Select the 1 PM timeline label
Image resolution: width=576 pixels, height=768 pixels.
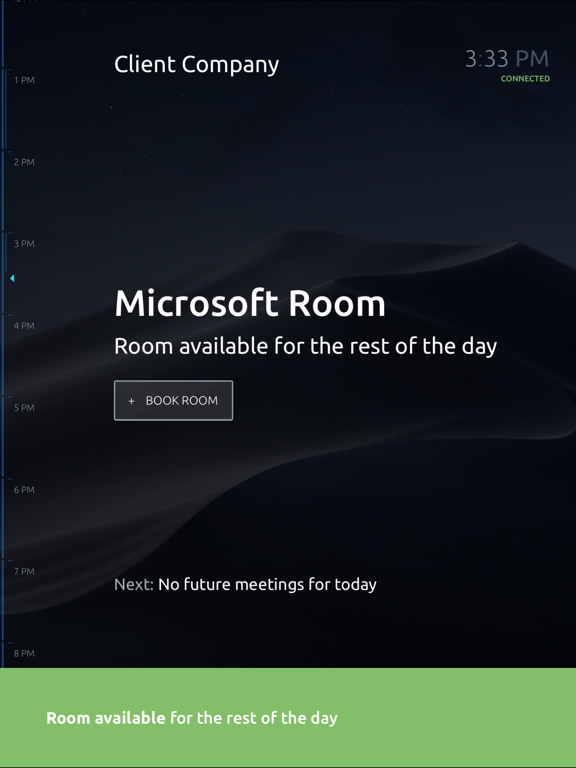pyautogui.click(x=24, y=80)
